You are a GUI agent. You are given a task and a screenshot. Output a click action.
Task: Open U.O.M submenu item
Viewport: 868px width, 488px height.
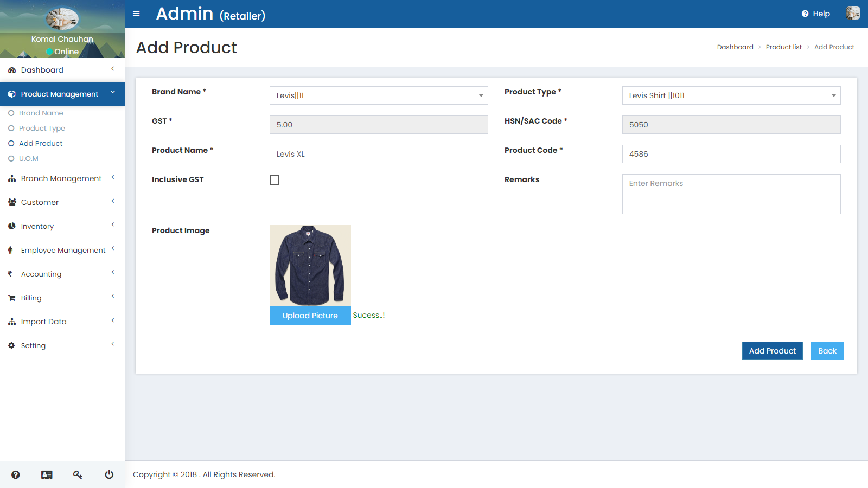[29, 158]
